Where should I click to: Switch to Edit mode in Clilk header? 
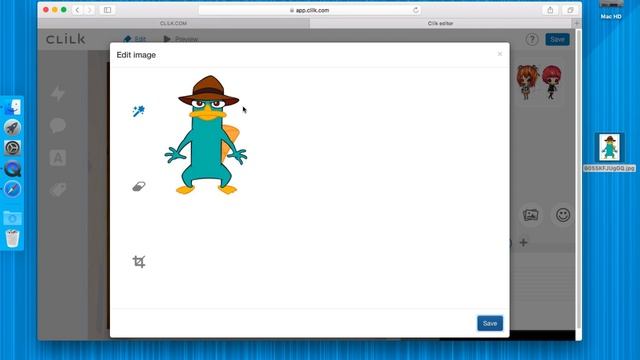(x=135, y=39)
